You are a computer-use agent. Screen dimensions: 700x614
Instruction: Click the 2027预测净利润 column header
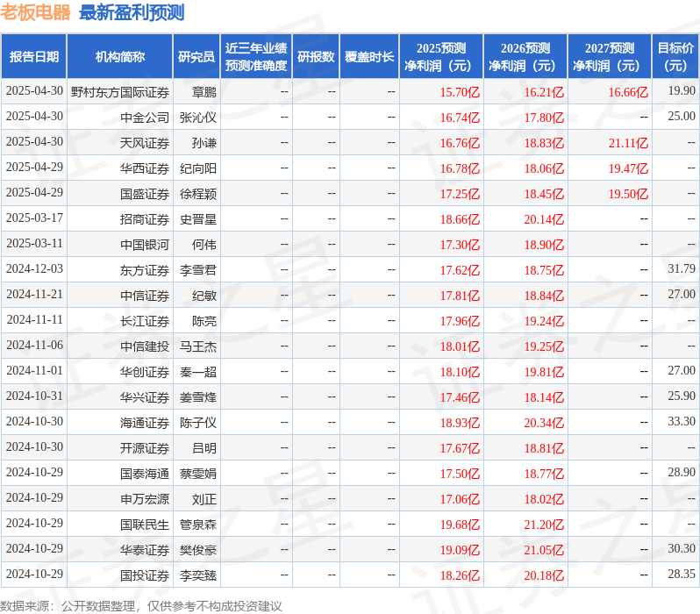point(610,57)
